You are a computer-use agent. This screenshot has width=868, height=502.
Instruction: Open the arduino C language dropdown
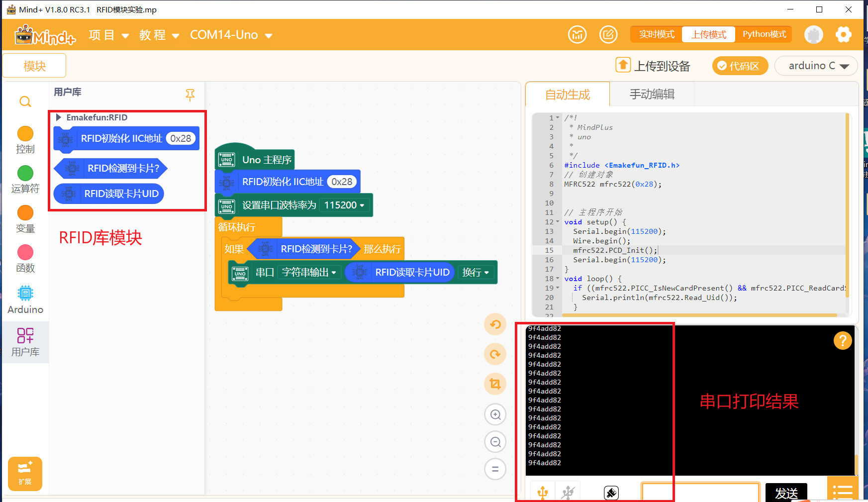(816, 66)
